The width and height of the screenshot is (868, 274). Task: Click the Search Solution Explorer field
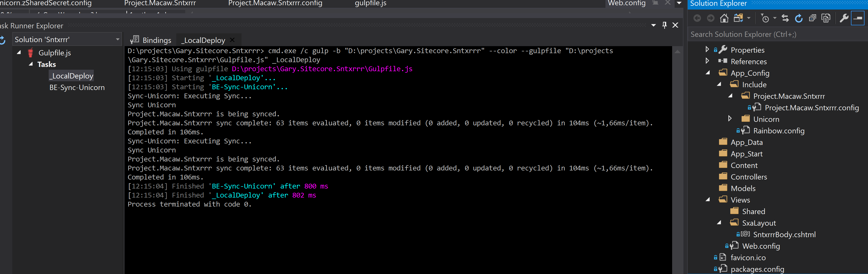click(775, 34)
